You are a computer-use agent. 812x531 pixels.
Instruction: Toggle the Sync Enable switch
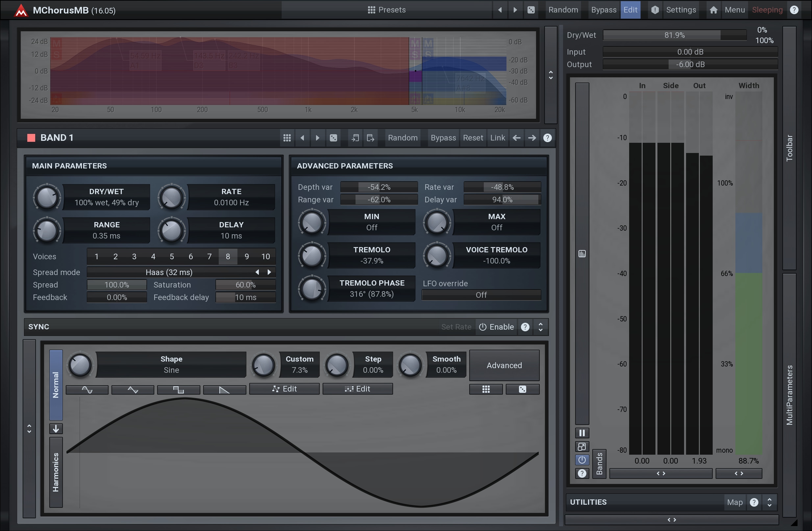tap(496, 327)
